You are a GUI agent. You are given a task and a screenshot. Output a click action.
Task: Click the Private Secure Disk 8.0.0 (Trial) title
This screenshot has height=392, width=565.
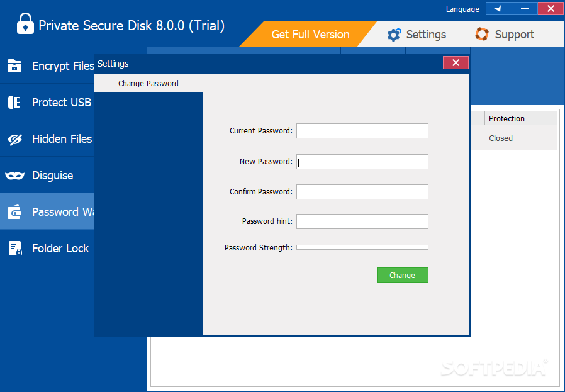coord(131,26)
